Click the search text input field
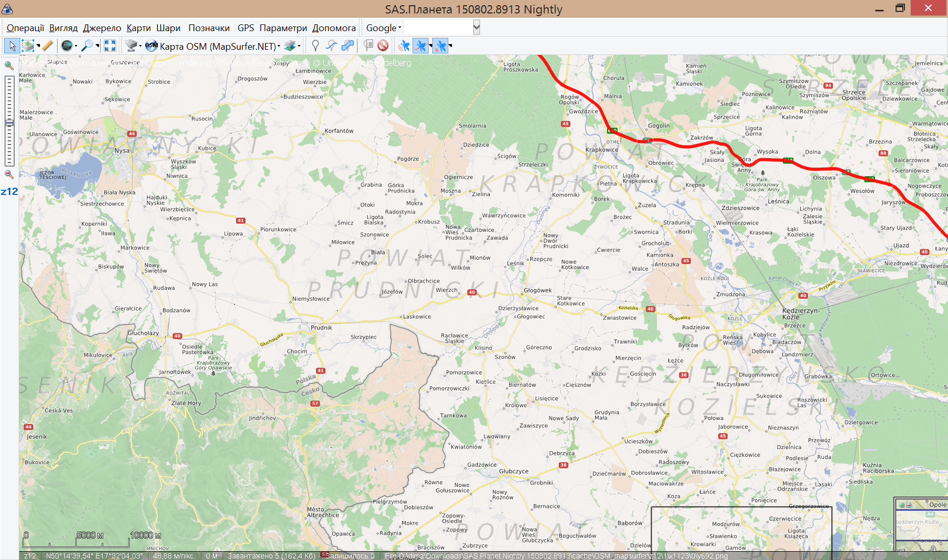The width and height of the screenshot is (948, 560). point(438,28)
